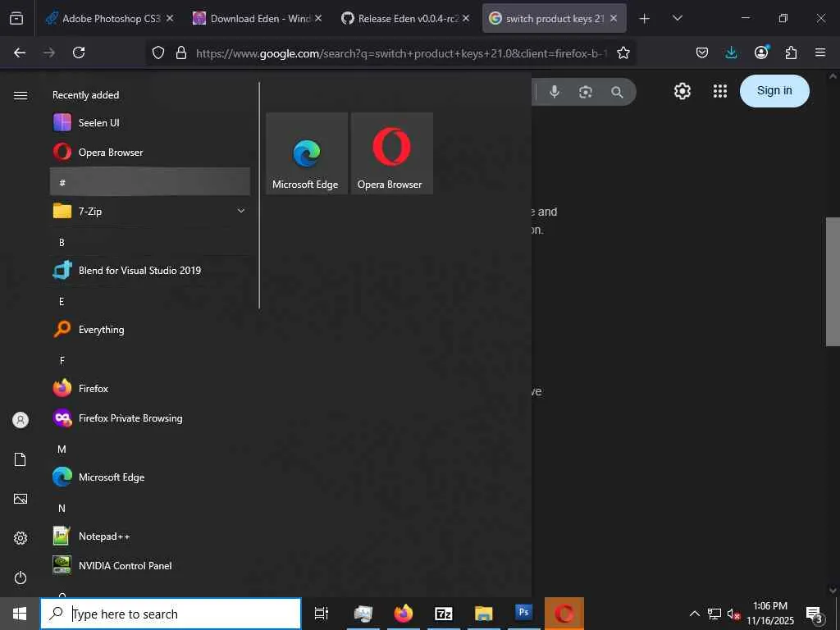Viewport: 840px width, 630px height.
Task: Go back in Firefox
Action: [x=20, y=52]
